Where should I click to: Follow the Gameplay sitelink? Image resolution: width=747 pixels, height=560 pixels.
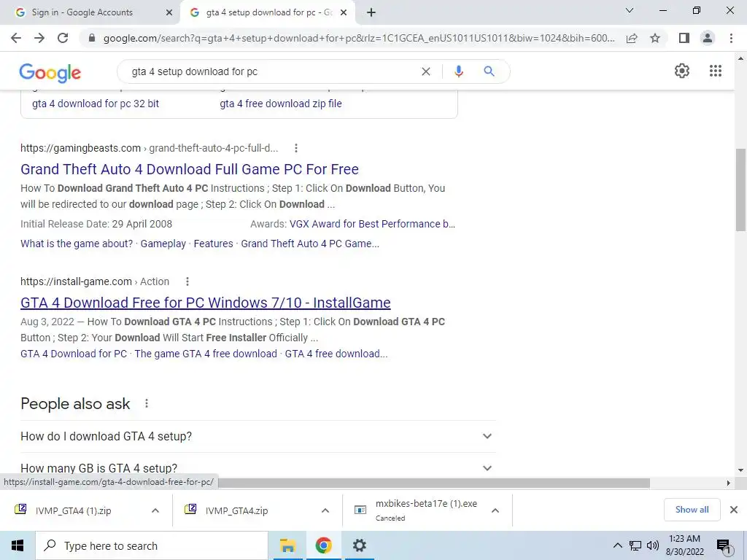[x=163, y=244]
